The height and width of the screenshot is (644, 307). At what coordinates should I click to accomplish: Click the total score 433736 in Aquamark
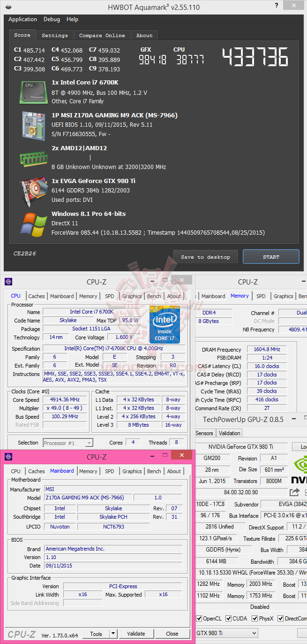pos(255,57)
